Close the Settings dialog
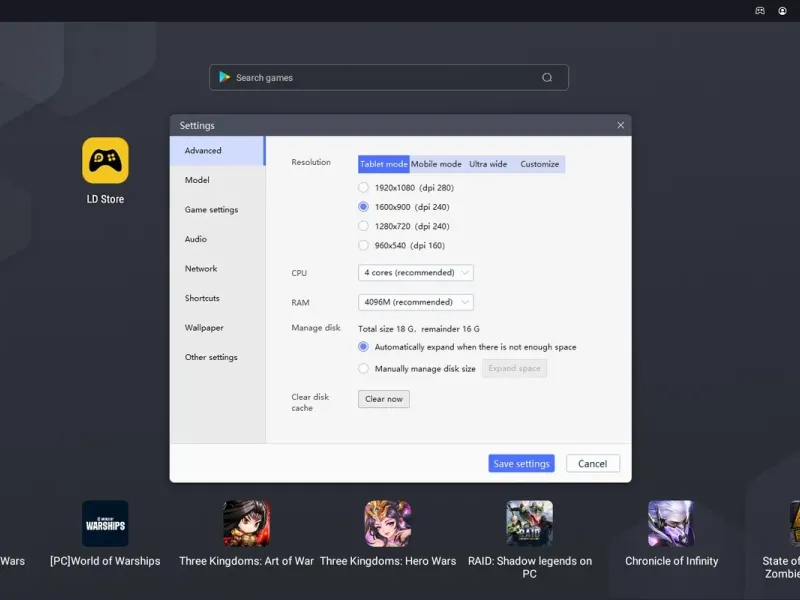The image size is (800, 600). pos(620,125)
